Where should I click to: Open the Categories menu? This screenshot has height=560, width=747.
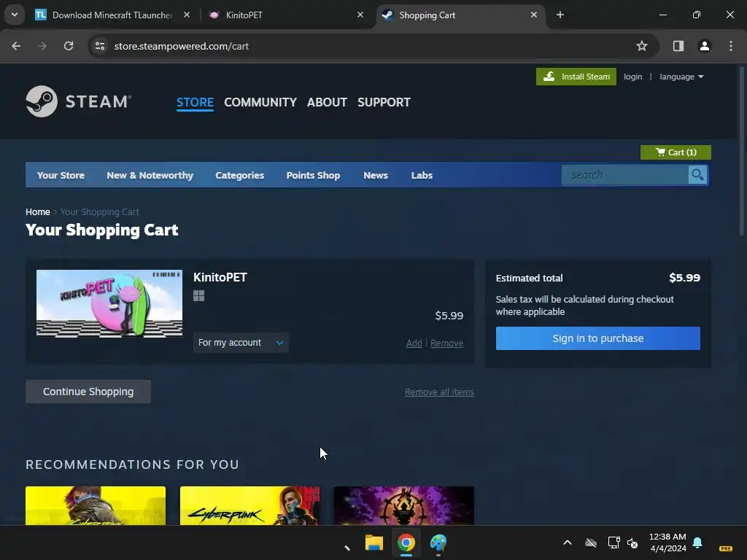(x=239, y=175)
